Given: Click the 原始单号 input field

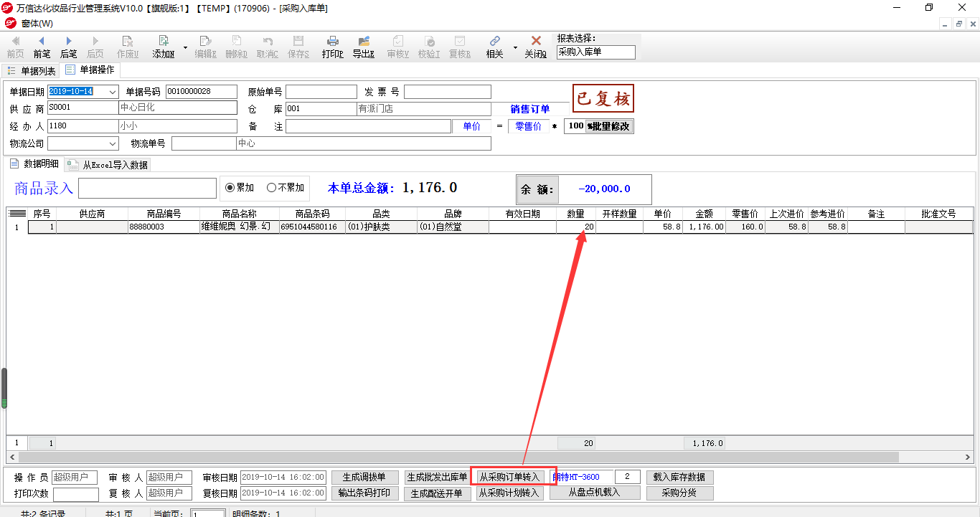Looking at the screenshot, I should pos(321,92).
